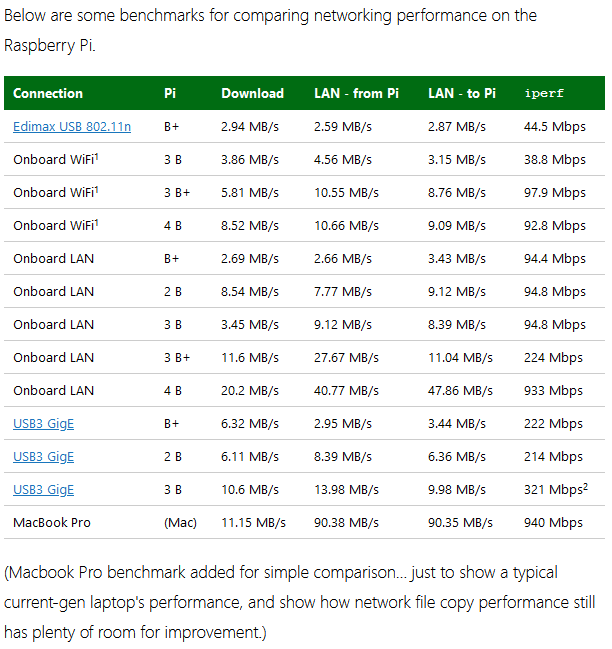
Task: Click the Download column header
Action: click(252, 94)
